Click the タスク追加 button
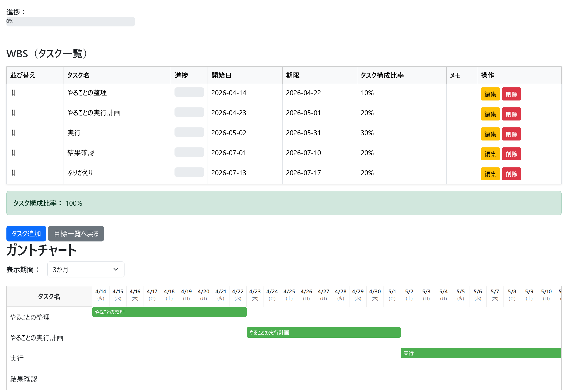 pos(26,234)
